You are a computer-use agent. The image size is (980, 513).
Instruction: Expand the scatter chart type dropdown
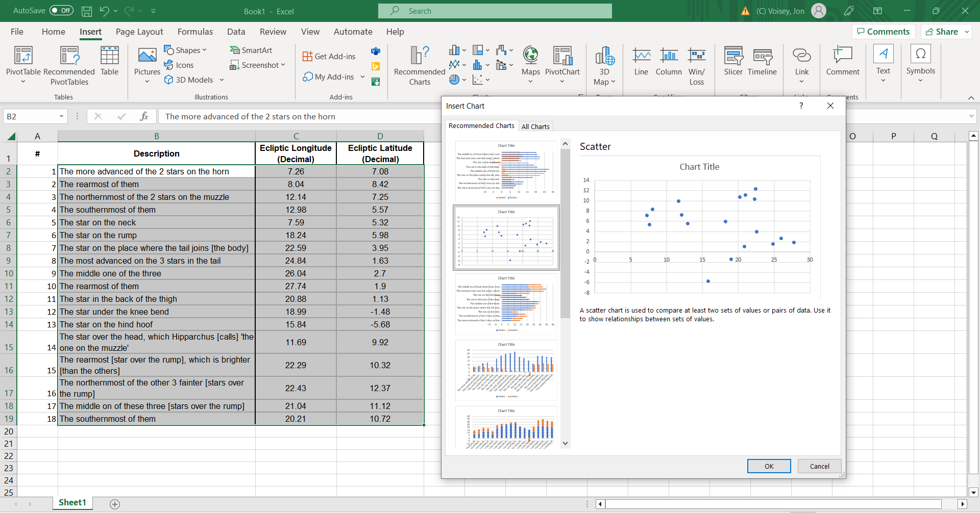[x=487, y=80]
